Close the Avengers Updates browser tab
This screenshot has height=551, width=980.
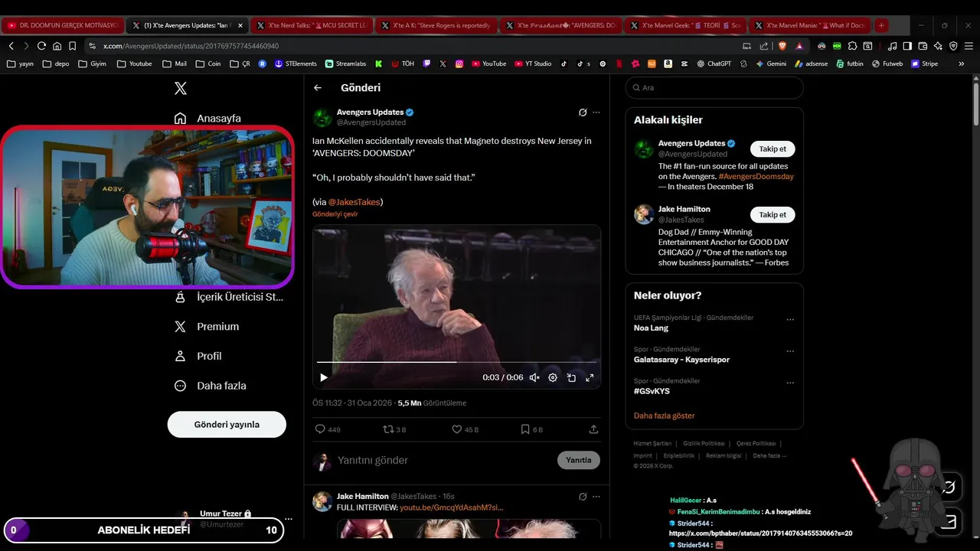point(240,25)
